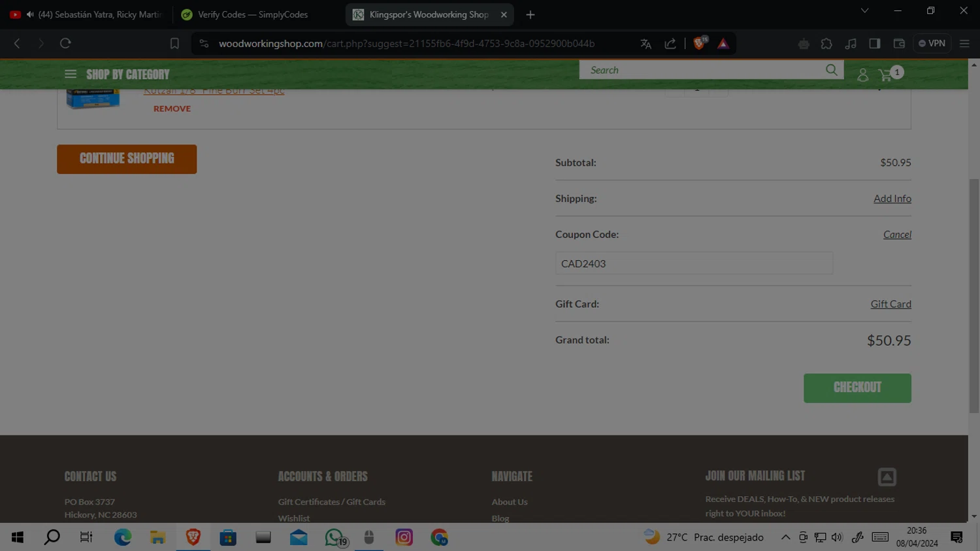980x551 pixels.
Task: Open the translate page icon
Action: pos(645,44)
